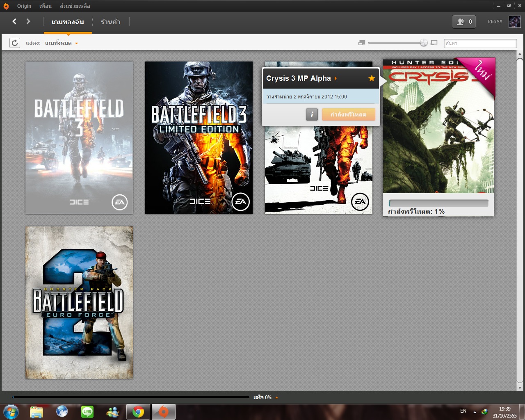
Task: Open the IdioSY profile avatar
Action: [514, 21]
